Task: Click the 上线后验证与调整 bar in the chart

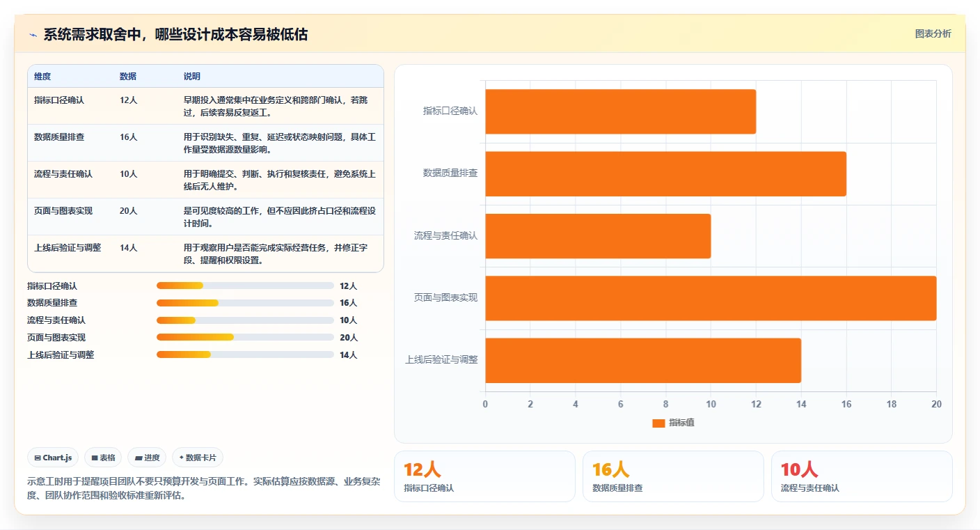Action: 643,360
